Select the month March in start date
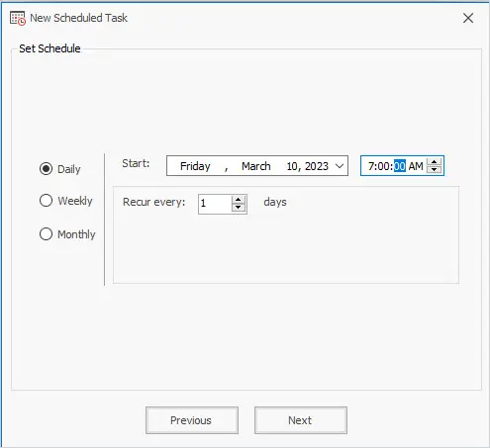 (x=256, y=166)
